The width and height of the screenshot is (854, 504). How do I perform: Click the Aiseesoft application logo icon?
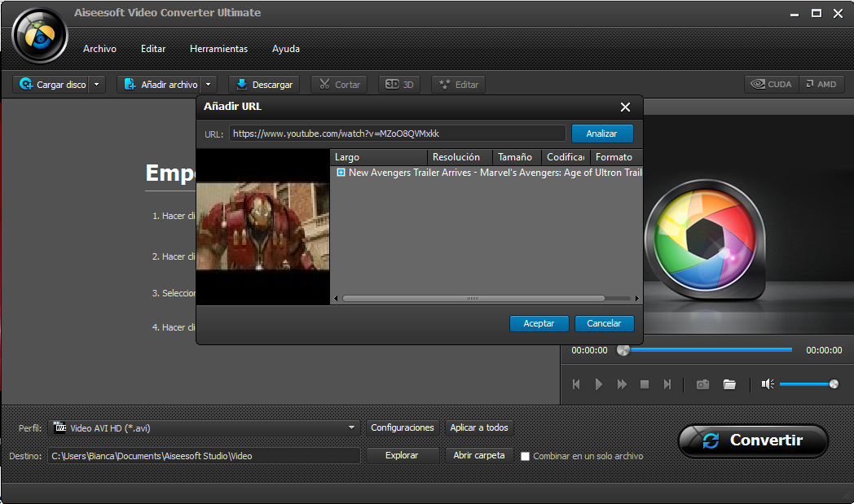[40, 36]
